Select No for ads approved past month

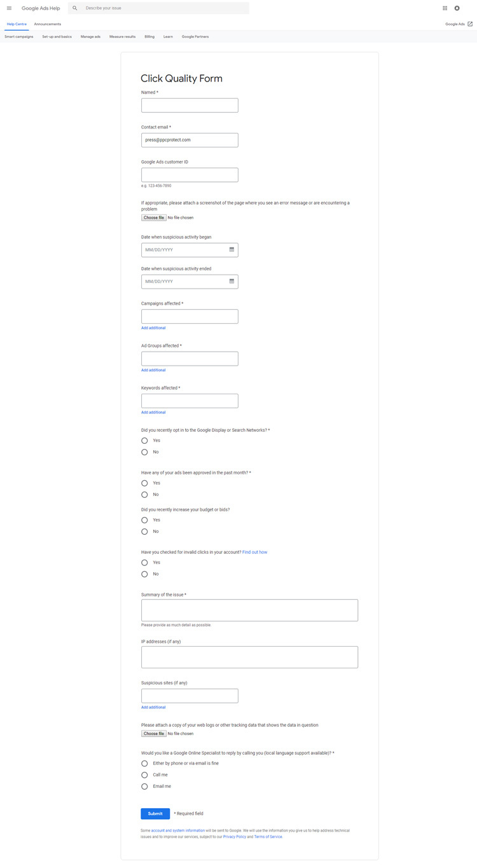point(144,495)
